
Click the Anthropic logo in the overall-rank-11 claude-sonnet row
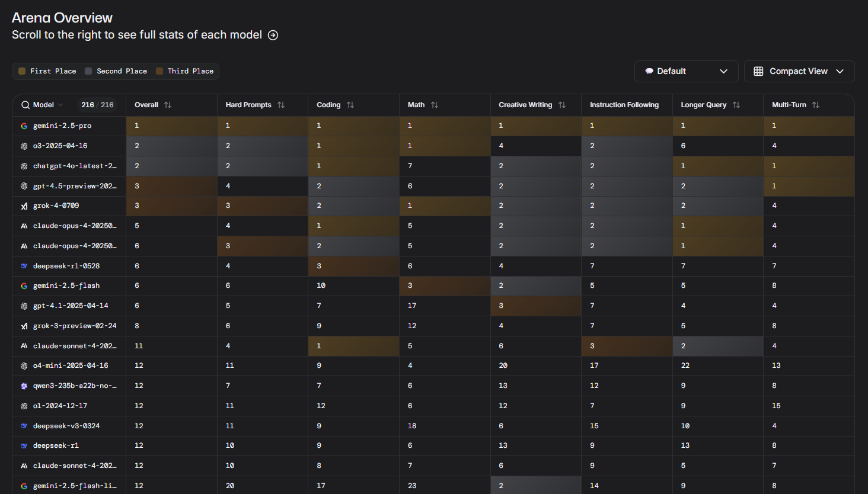click(x=24, y=346)
